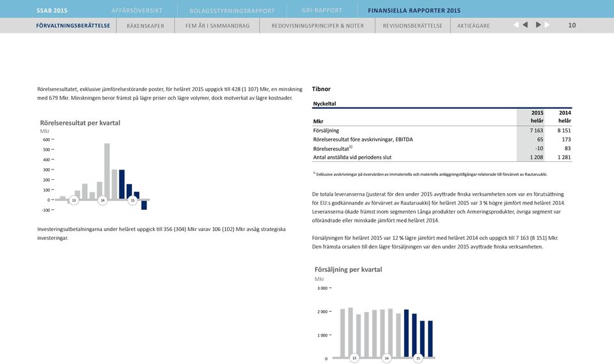Go to the Aktieägare subsection
This screenshot has height=364, width=614.
tap(473, 26)
